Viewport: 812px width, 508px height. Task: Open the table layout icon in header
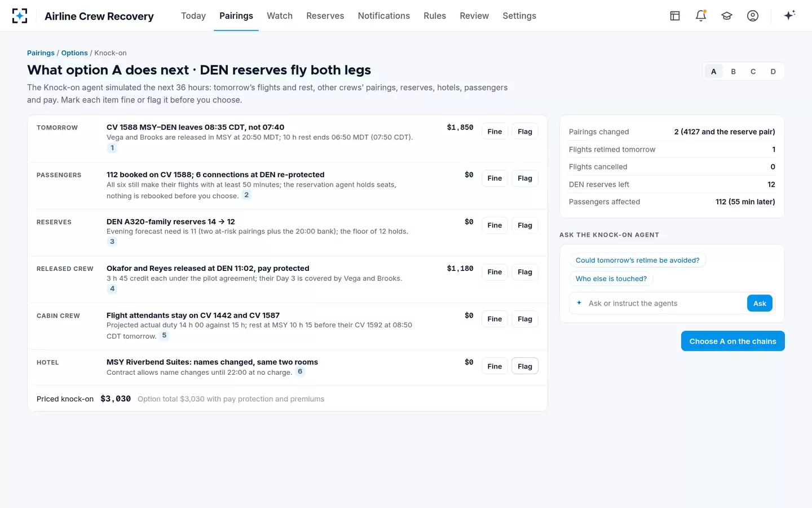(x=675, y=16)
